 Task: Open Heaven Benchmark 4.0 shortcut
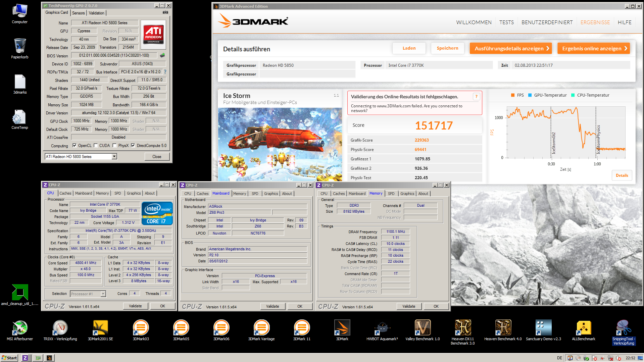[503, 330]
